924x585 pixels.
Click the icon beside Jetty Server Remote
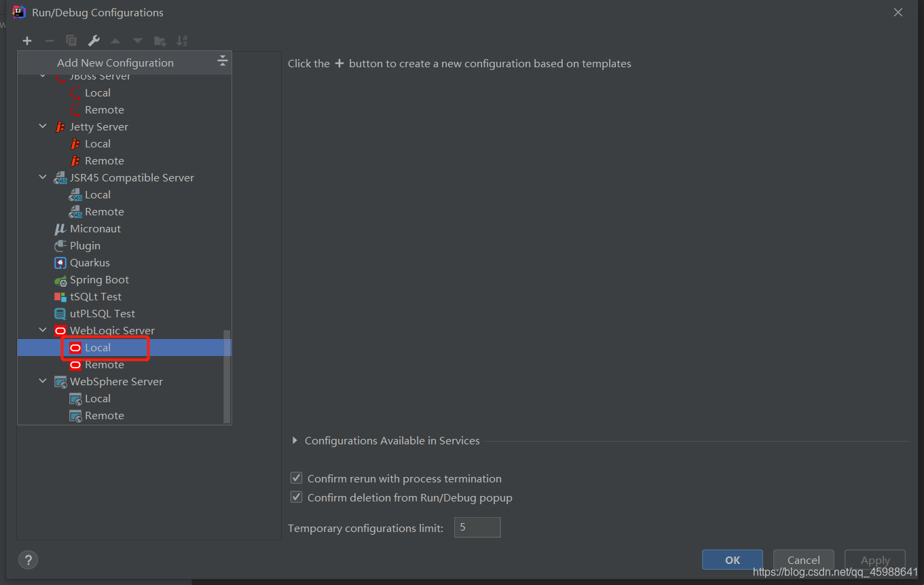pyautogui.click(x=75, y=161)
